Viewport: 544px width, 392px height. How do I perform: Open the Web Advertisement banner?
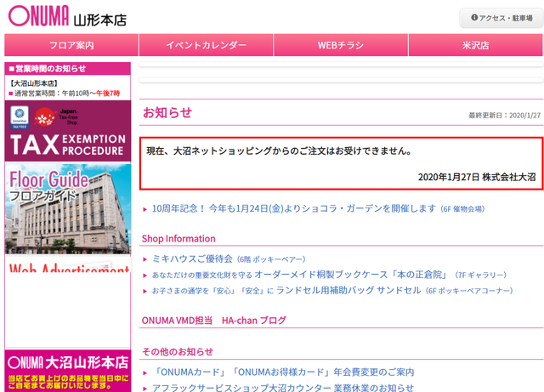68,265
